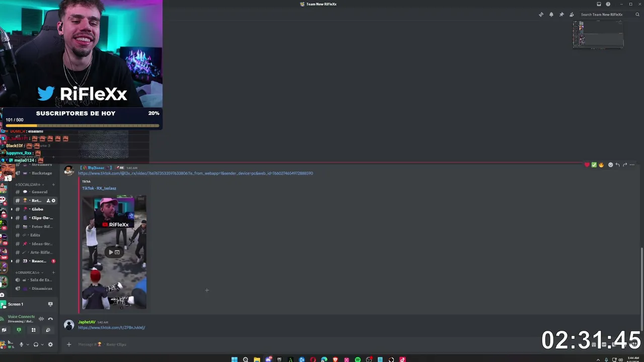Add reaction with heart emoji on message
Viewport: 644px width, 362px height.
point(587,165)
